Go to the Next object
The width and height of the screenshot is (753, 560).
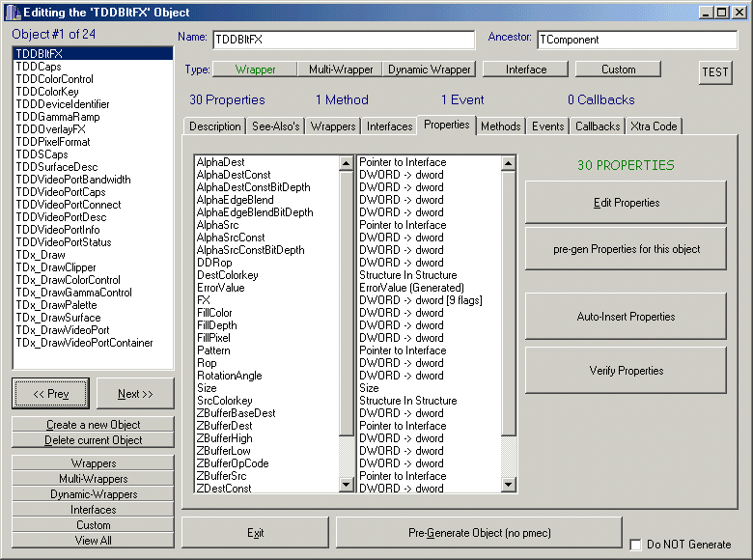point(135,394)
